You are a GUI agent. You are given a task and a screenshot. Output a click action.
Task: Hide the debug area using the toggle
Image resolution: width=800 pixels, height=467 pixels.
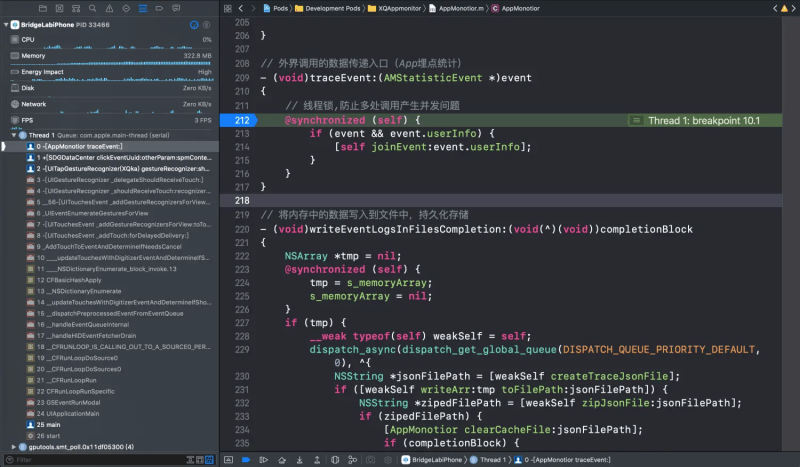pos(228,459)
